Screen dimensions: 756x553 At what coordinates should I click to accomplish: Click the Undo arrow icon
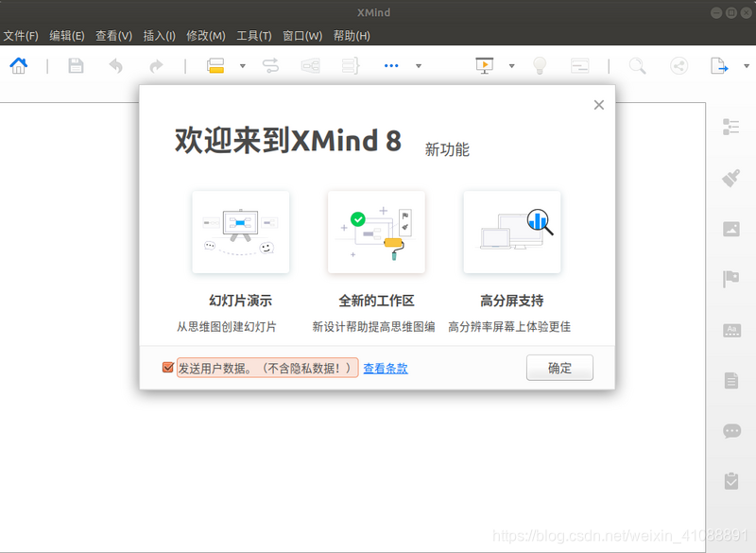point(115,65)
